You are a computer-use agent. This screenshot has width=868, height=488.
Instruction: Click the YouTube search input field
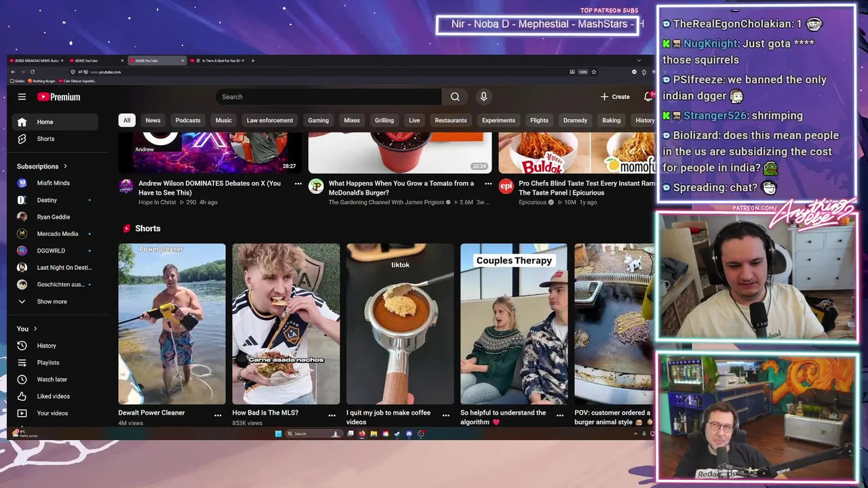[328, 97]
